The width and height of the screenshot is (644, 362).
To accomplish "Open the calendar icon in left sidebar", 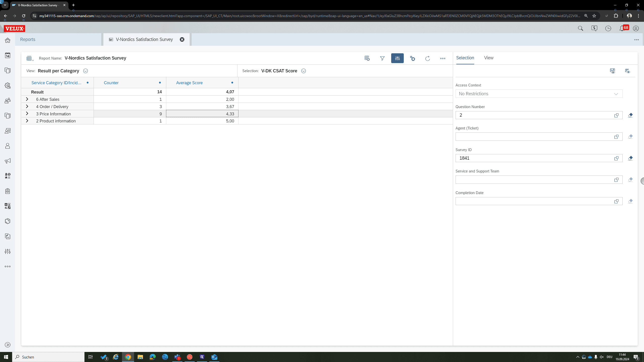I will [x=8, y=55].
